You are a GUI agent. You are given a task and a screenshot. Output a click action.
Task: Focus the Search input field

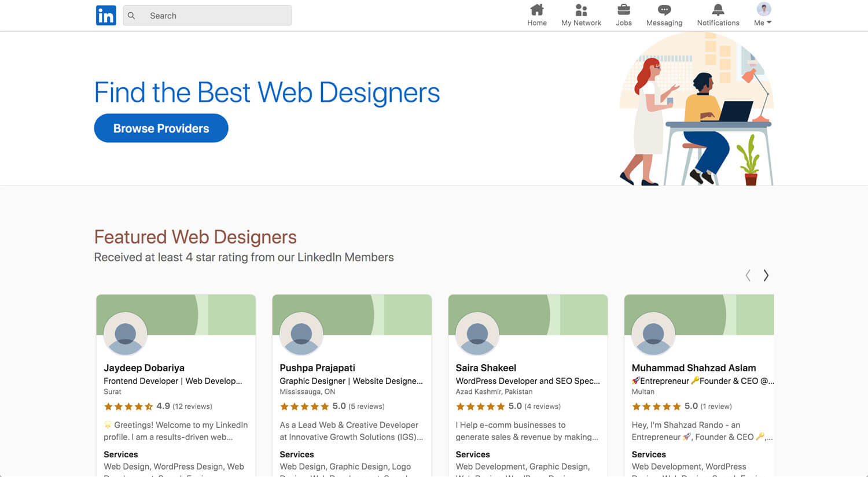click(x=207, y=16)
